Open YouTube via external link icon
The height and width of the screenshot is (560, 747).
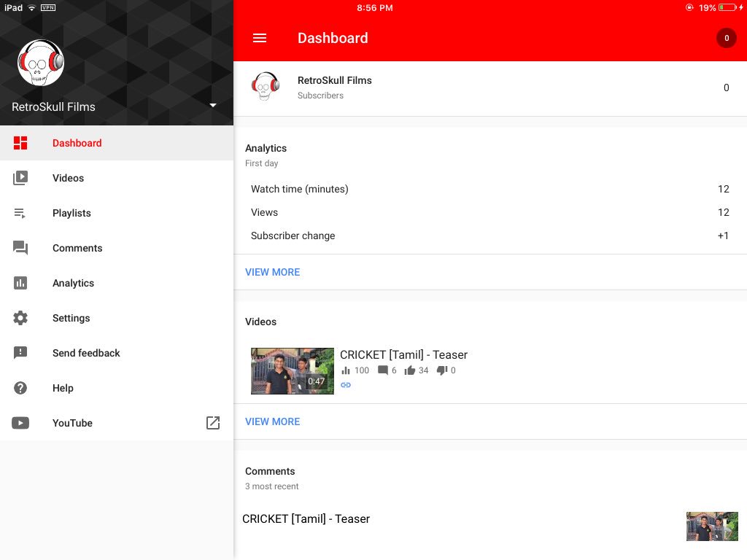tap(213, 423)
